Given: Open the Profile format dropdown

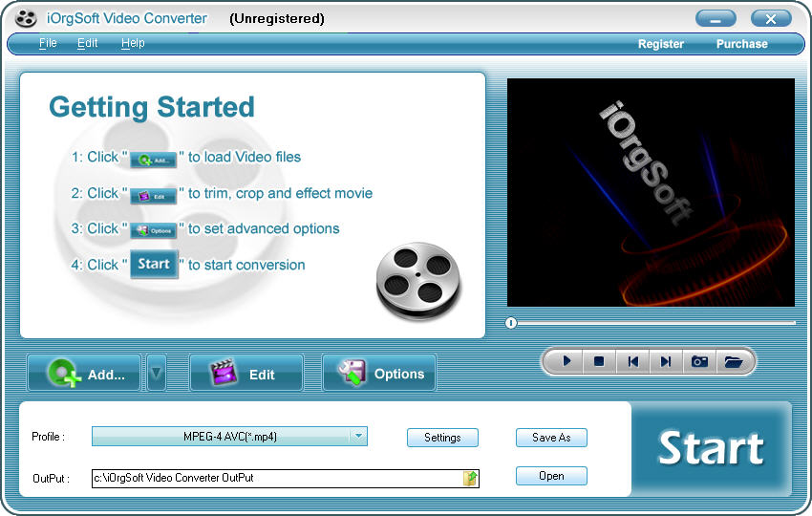Looking at the screenshot, I should (357, 437).
